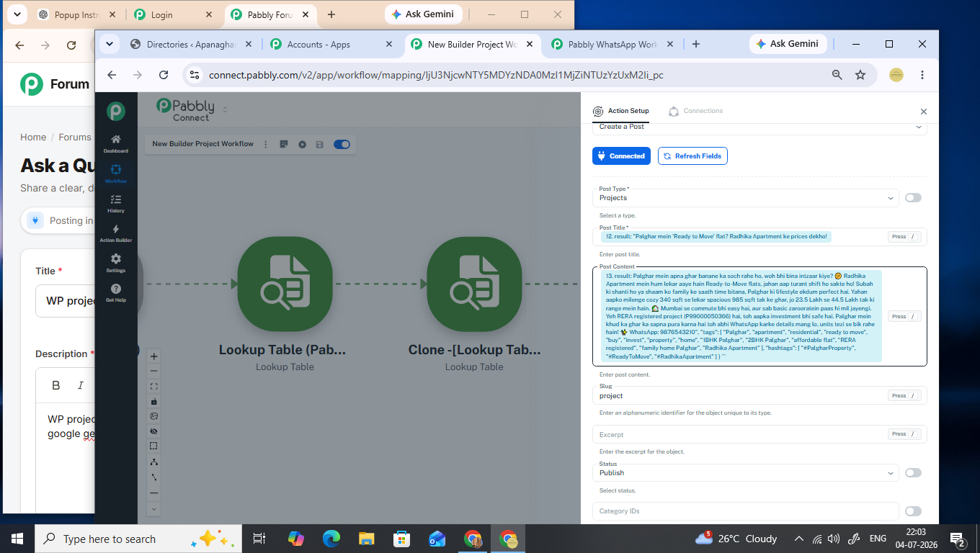Open Settings gear in the Pabbly sidebar
Image resolution: width=980 pixels, height=553 pixels.
pyautogui.click(x=116, y=264)
